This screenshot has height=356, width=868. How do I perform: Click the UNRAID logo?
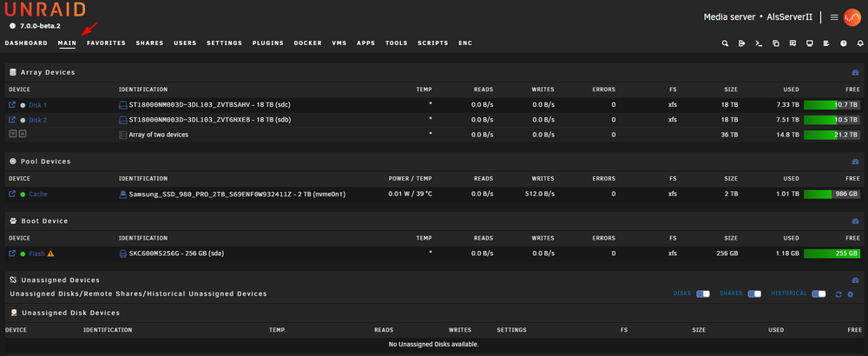[45, 10]
